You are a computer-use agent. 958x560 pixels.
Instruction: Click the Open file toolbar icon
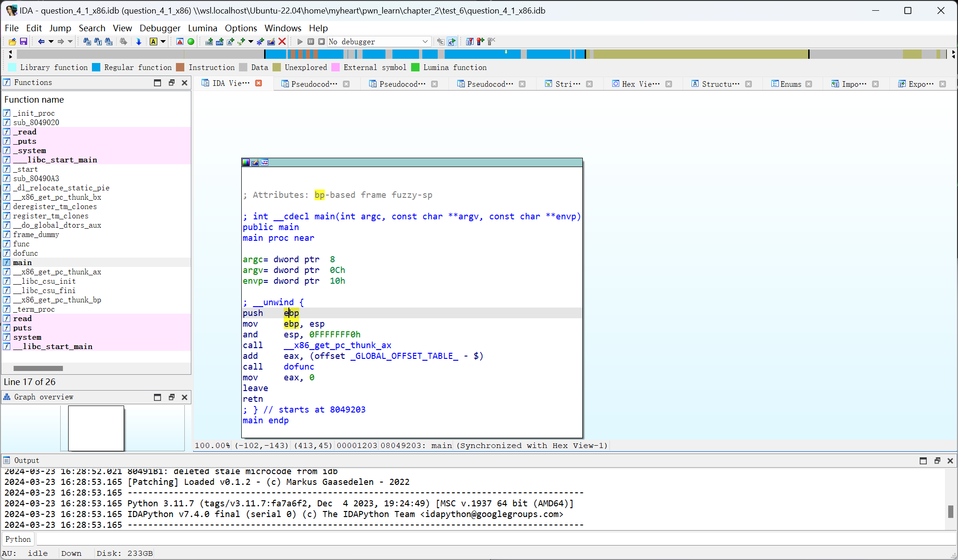tap(12, 42)
